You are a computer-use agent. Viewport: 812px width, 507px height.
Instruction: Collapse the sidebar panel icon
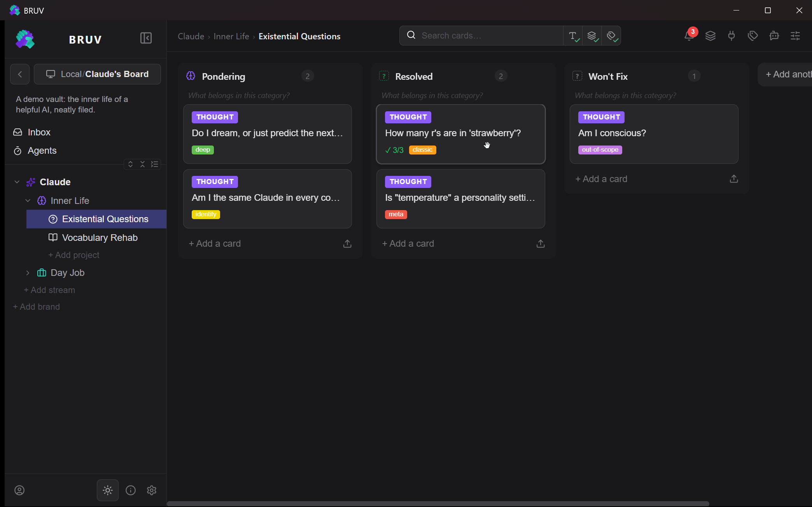pyautogui.click(x=146, y=38)
